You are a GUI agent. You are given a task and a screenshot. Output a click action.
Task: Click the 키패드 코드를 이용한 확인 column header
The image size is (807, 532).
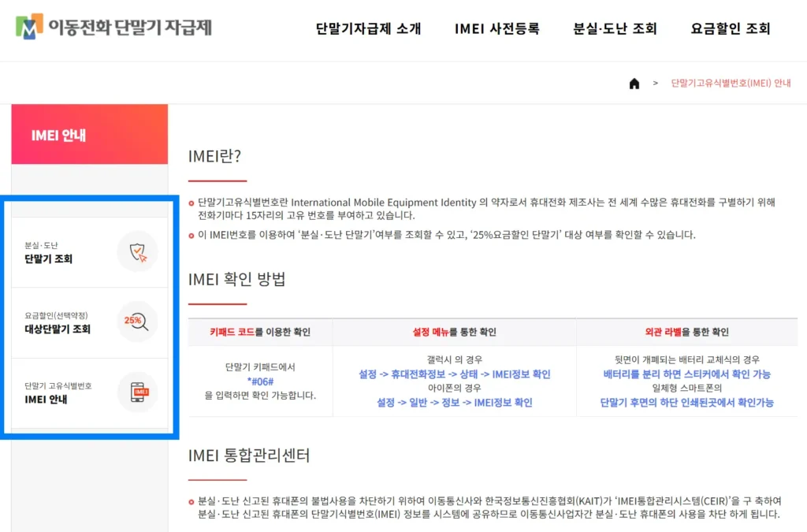260,332
